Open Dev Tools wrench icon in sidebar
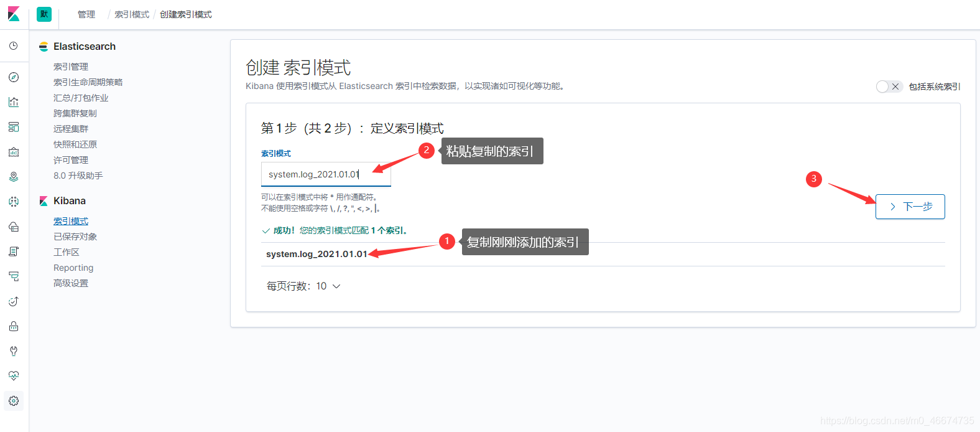This screenshot has height=432, width=980. 14,351
